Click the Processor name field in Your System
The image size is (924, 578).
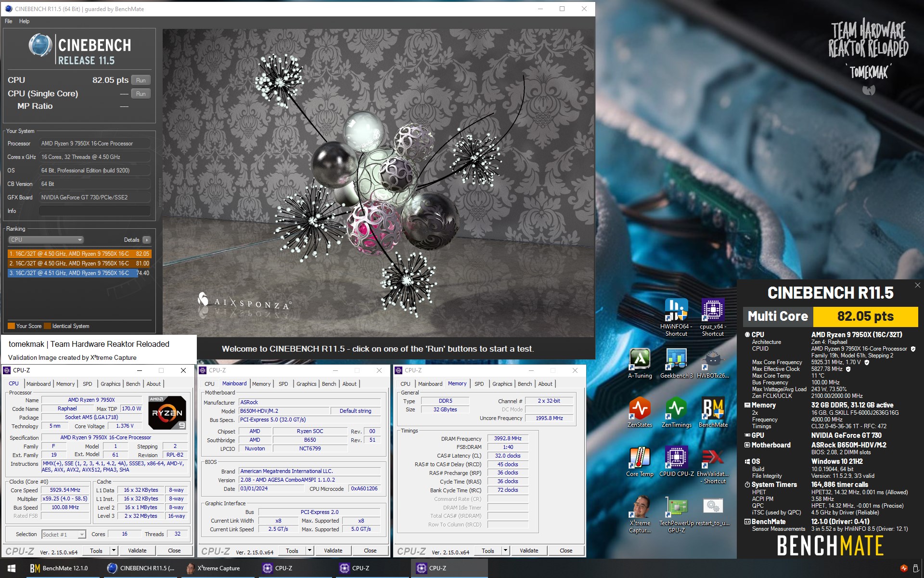95,144
